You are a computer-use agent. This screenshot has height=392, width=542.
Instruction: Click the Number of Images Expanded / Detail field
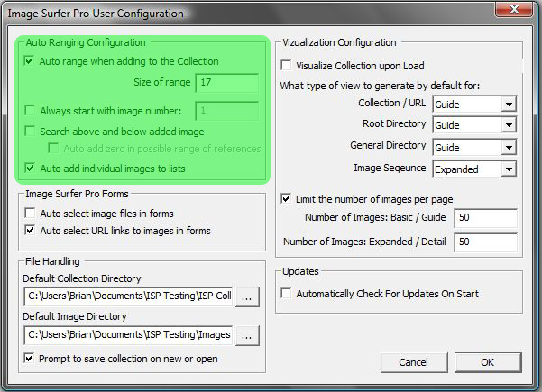pyautogui.click(x=486, y=242)
